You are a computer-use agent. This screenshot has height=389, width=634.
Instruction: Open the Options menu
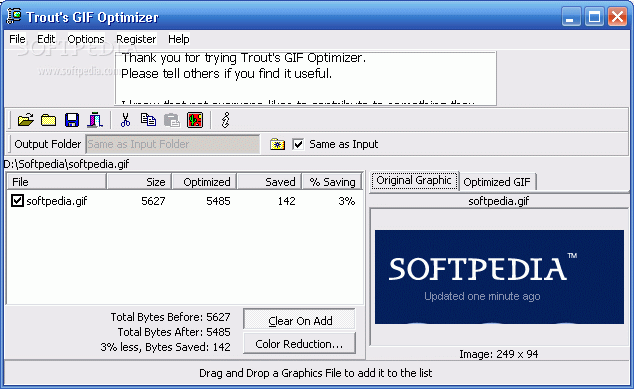pyautogui.click(x=86, y=39)
